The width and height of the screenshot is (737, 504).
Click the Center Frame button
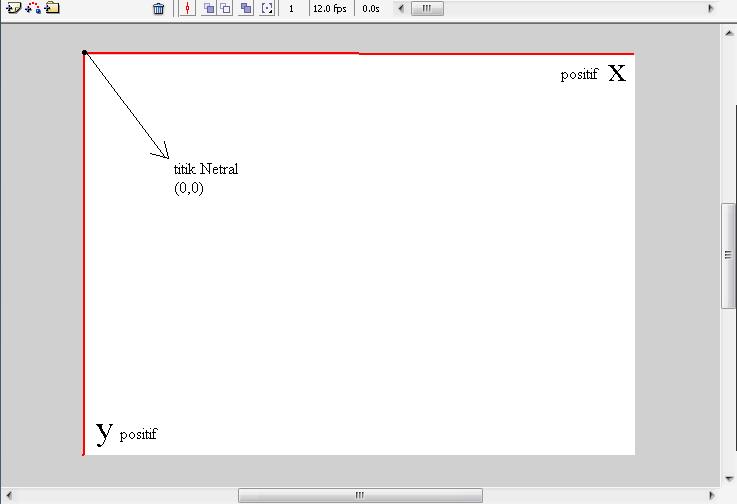188,8
